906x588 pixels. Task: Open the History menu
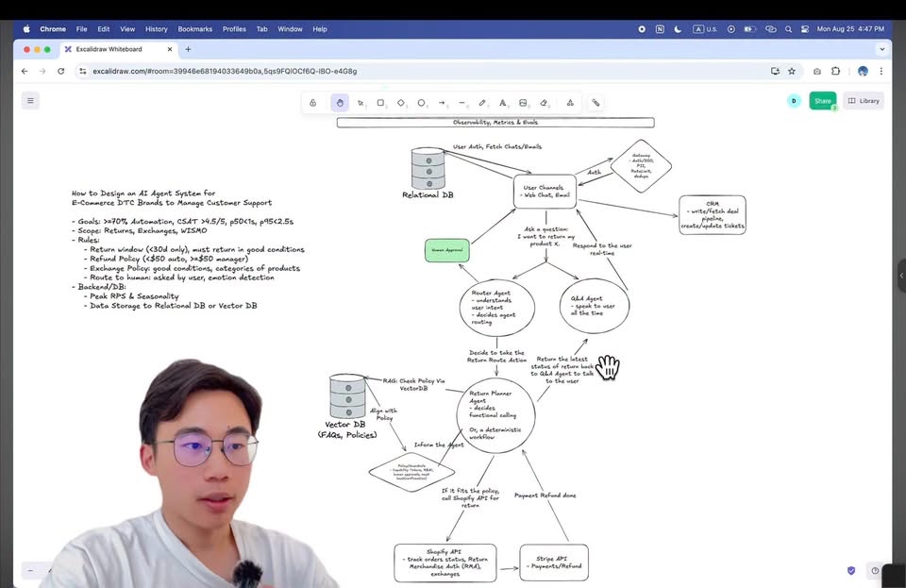pyautogui.click(x=156, y=29)
